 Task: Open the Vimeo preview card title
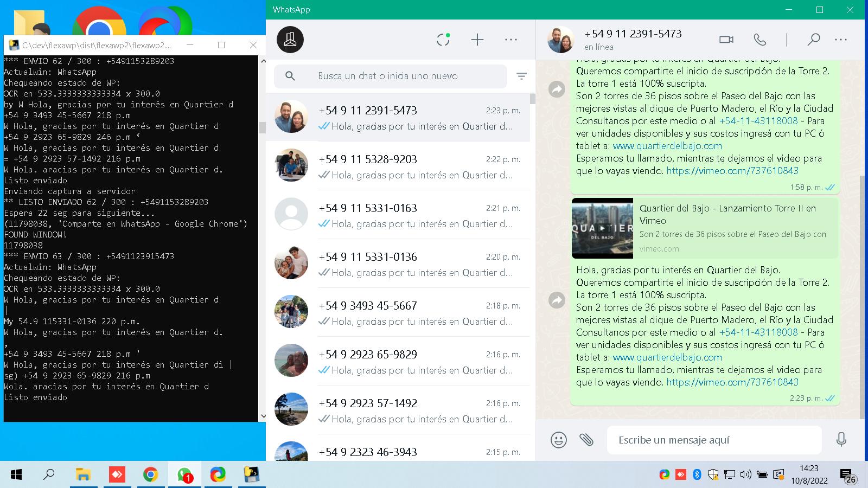click(727, 214)
